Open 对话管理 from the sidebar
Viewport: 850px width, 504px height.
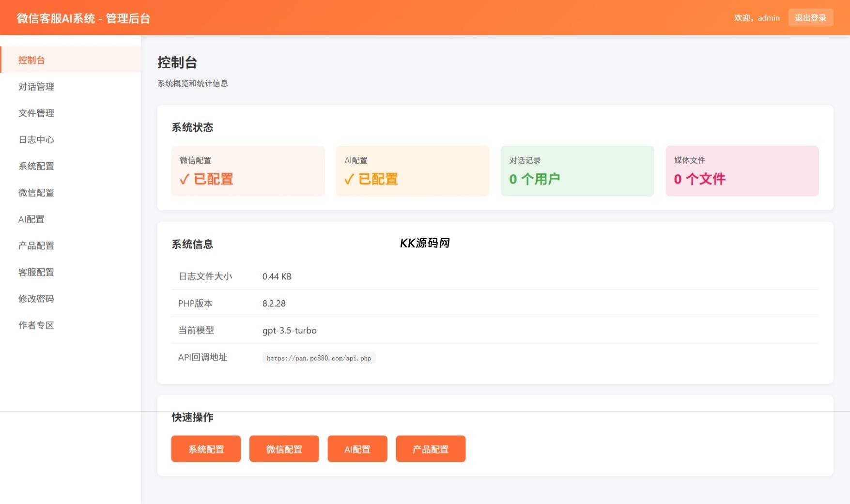pos(36,87)
